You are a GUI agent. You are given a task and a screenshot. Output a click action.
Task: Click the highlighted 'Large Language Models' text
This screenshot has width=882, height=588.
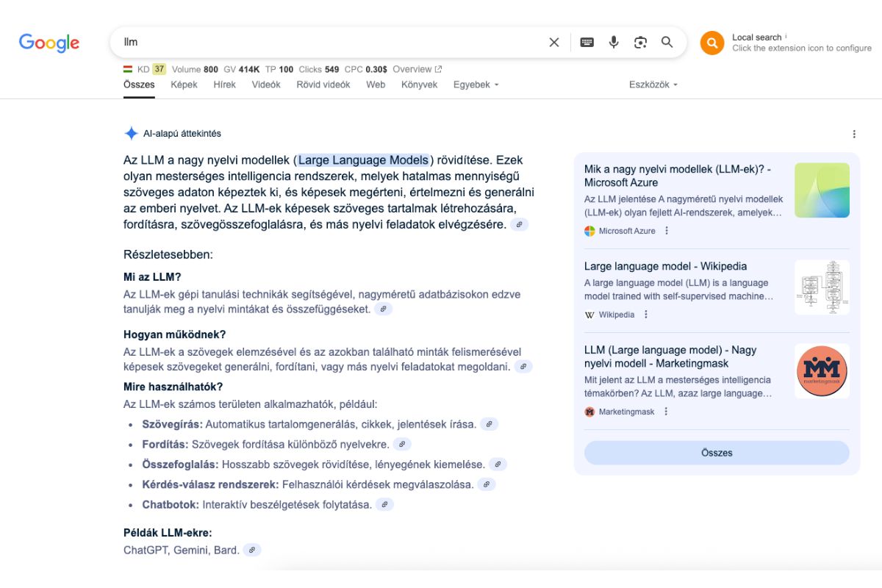click(x=363, y=160)
